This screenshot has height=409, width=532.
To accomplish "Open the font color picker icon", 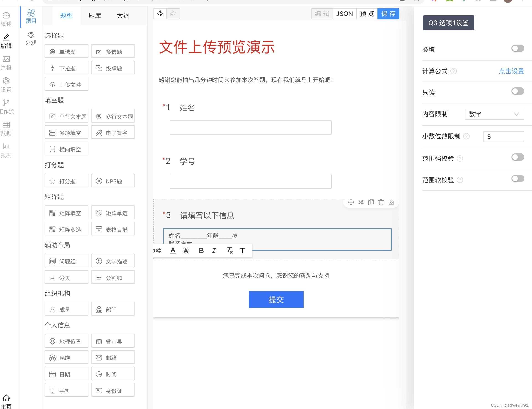I will (173, 250).
